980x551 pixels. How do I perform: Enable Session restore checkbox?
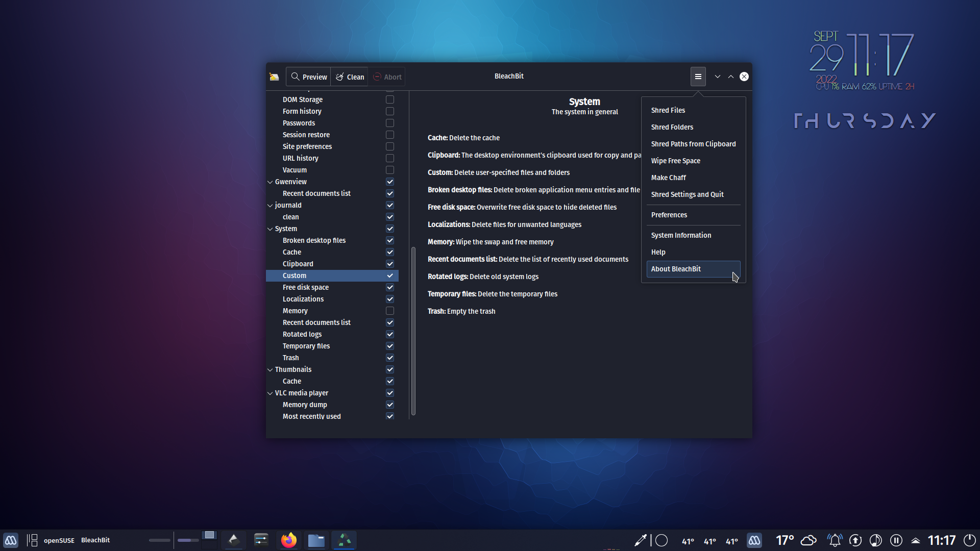click(390, 135)
